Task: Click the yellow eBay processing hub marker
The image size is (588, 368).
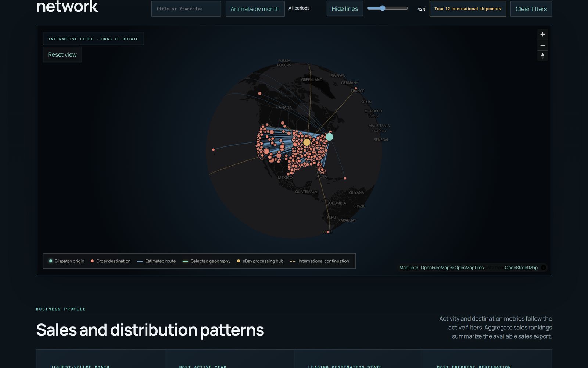Action: [x=307, y=142]
